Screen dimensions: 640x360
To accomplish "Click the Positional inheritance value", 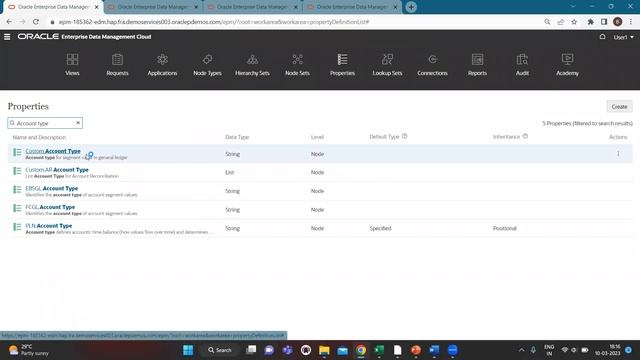I will point(504,229).
